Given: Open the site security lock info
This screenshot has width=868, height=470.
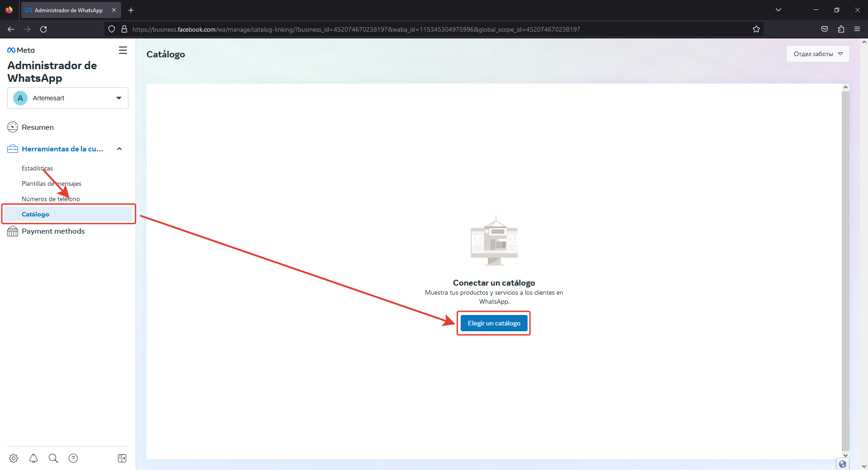Looking at the screenshot, I should (124, 29).
